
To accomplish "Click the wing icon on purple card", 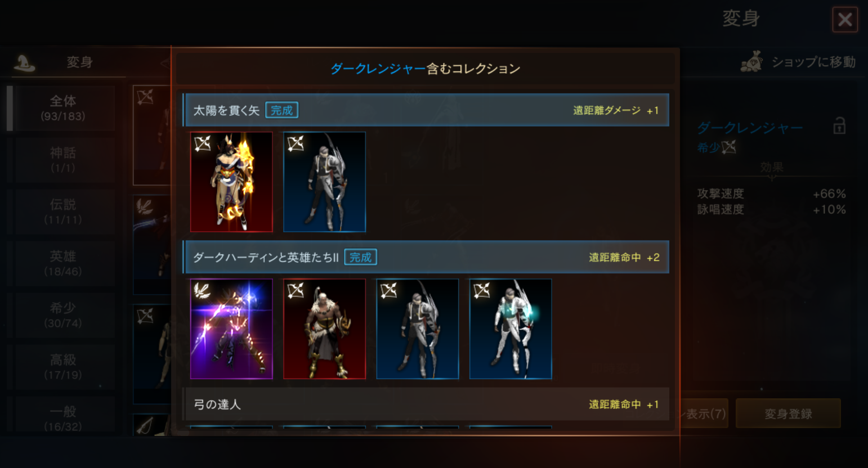I will pos(202,291).
